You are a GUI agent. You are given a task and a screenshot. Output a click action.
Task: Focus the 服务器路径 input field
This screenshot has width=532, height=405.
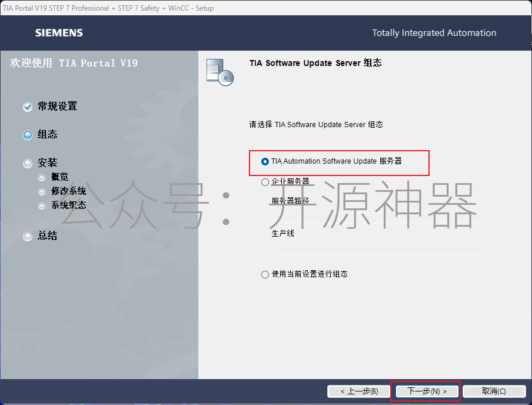[x=377, y=218]
